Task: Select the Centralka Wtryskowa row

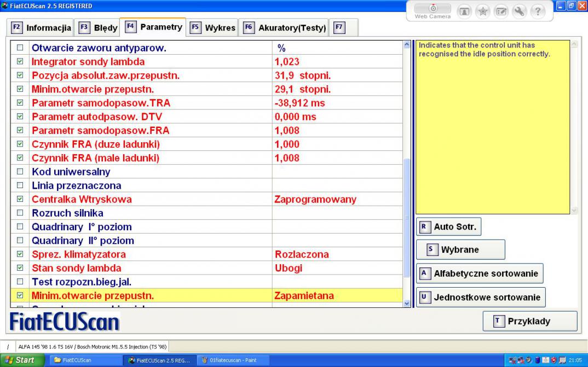Action: click(82, 199)
